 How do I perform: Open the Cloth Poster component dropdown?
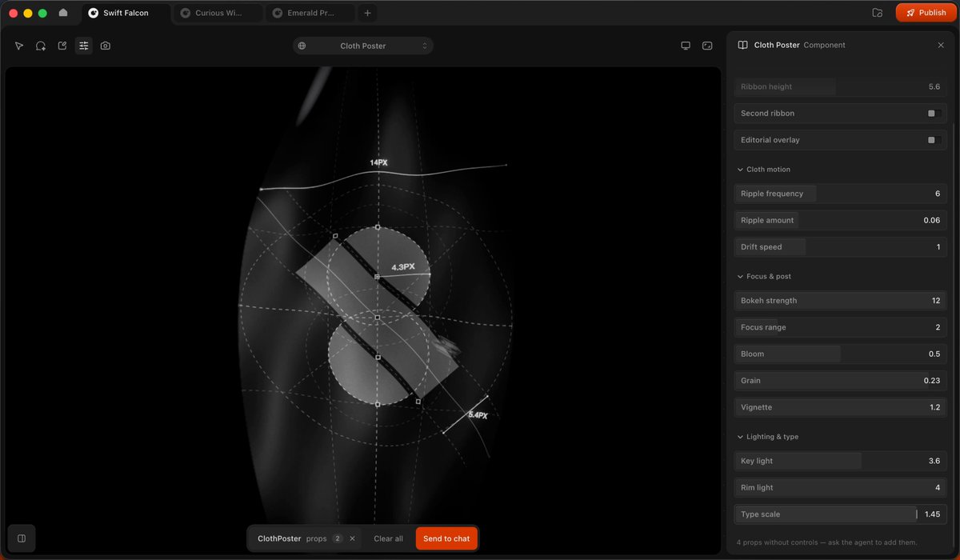point(363,46)
